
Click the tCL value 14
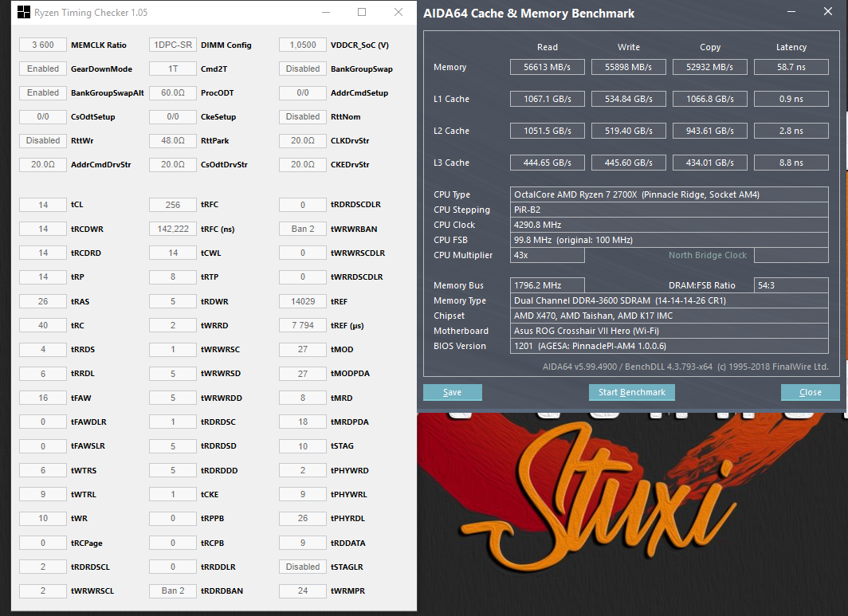pos(43,205)
